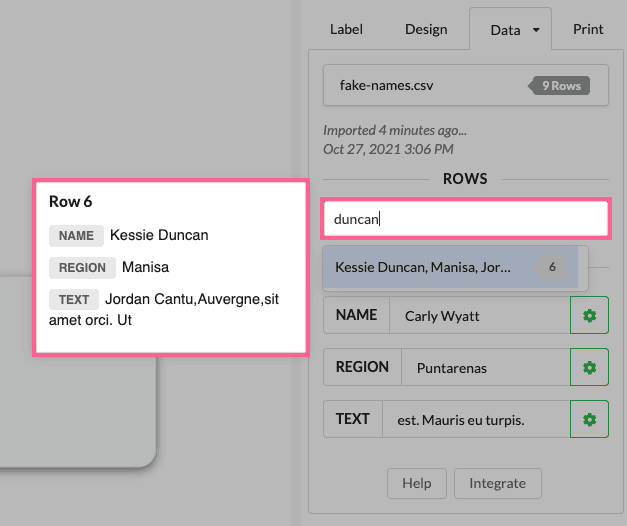
Task: Click the REGION label in data panel
Action: [x=362, y=367]
